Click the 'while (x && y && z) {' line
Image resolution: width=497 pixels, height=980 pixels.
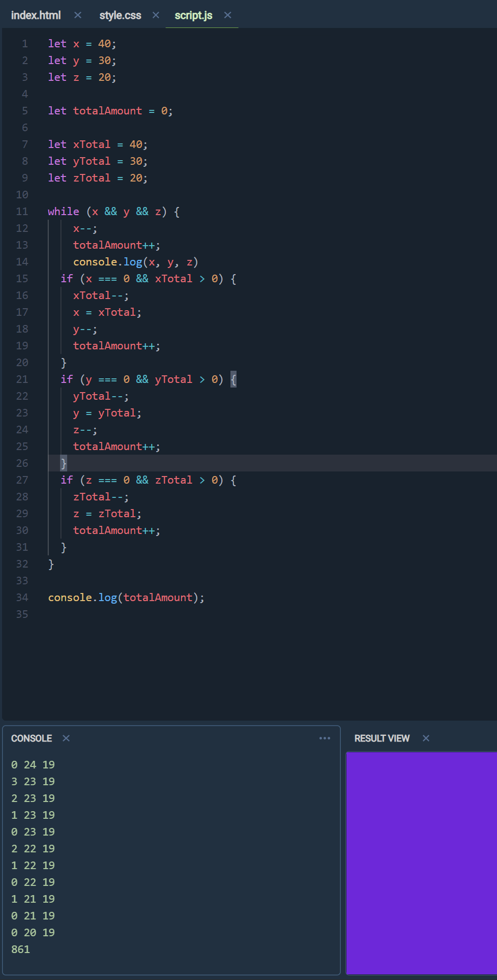pyautogui.click(x=114, y=212)
